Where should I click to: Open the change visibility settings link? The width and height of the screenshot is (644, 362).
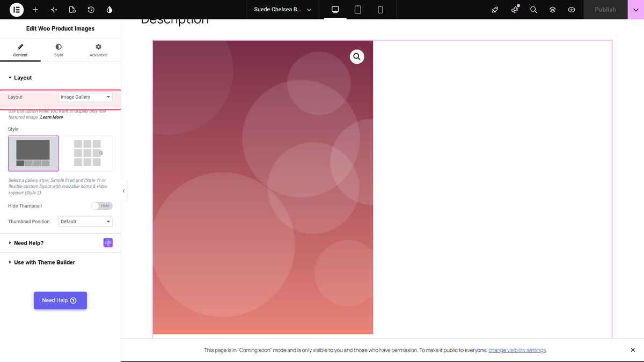click(x=517, y=350)
